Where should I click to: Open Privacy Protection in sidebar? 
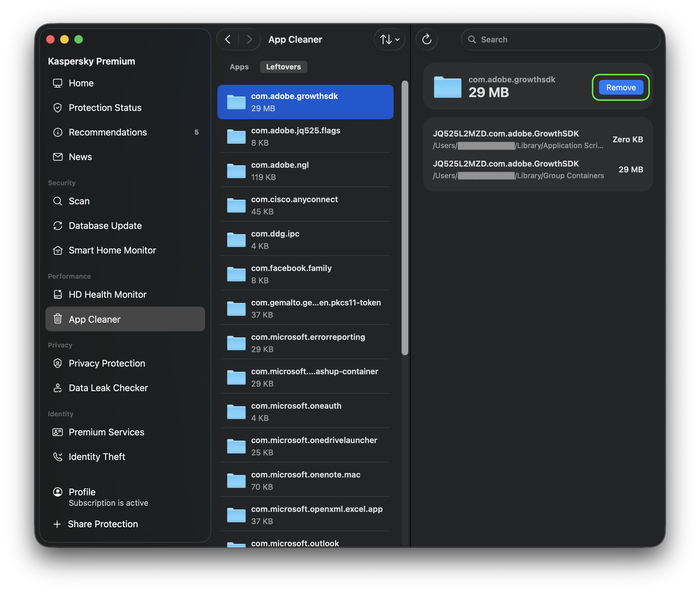point(125,363)
